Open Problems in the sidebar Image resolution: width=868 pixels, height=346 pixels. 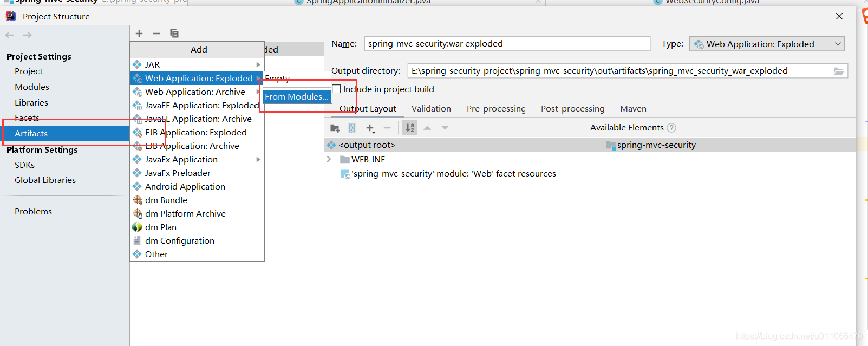coord(33,211)
